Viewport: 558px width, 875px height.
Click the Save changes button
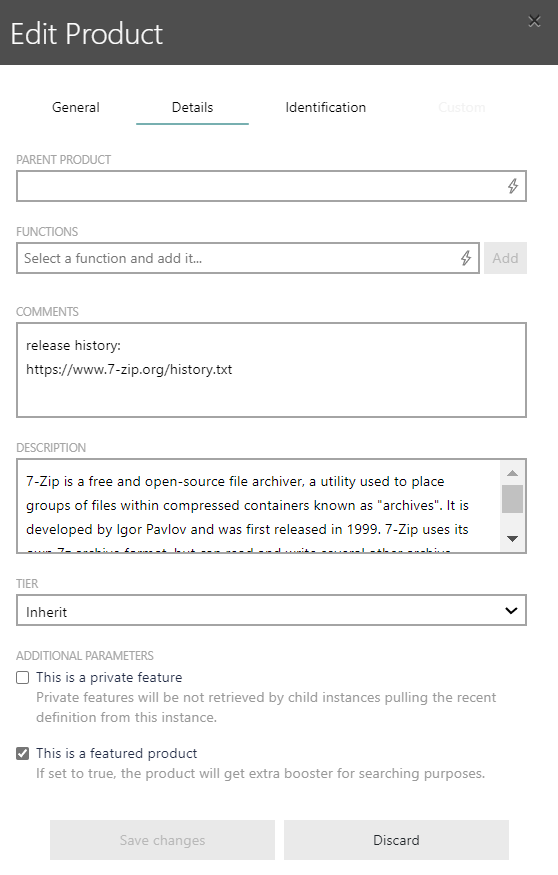(162, 840)
